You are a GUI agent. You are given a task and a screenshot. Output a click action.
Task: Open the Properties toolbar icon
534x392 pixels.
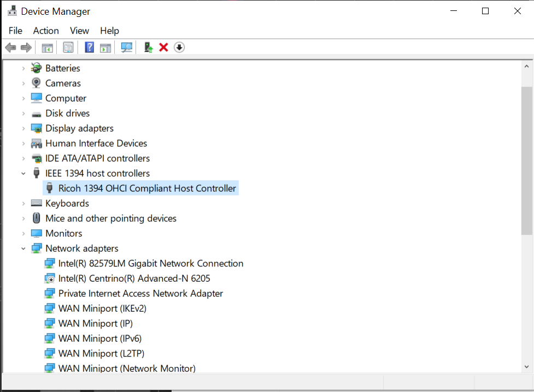[x=68, y=47]
